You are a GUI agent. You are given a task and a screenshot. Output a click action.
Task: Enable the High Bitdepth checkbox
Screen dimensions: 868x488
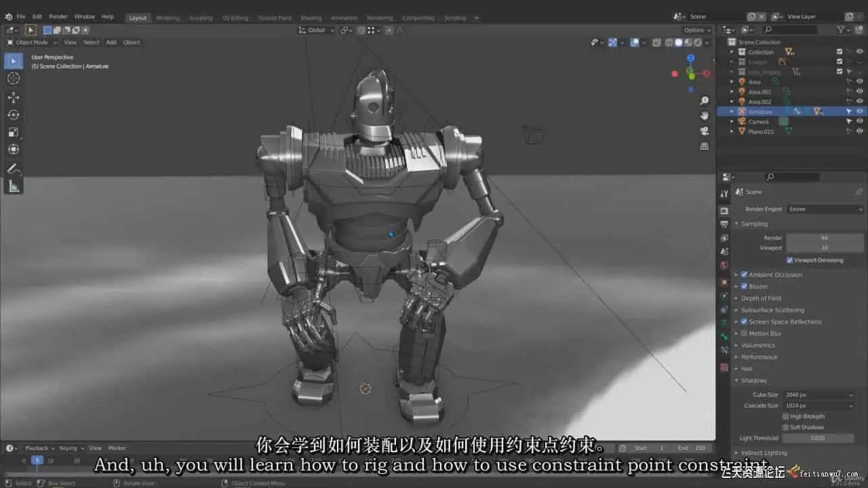coord(786,416)
